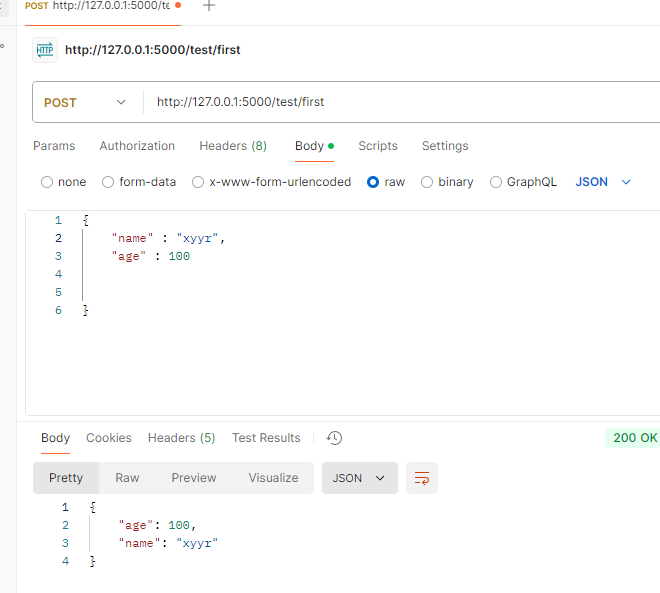This screenshot has width=660, height=593.
Task: Open the POST method dropdown
Action: click(85, 102)
